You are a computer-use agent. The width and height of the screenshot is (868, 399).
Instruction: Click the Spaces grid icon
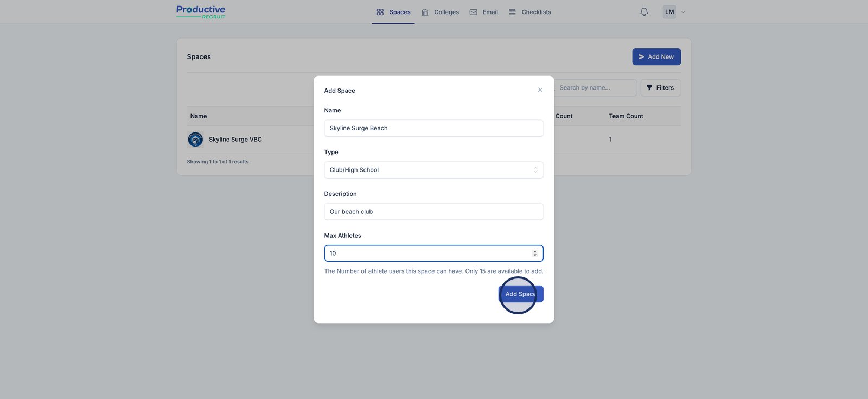pos(380,12)
